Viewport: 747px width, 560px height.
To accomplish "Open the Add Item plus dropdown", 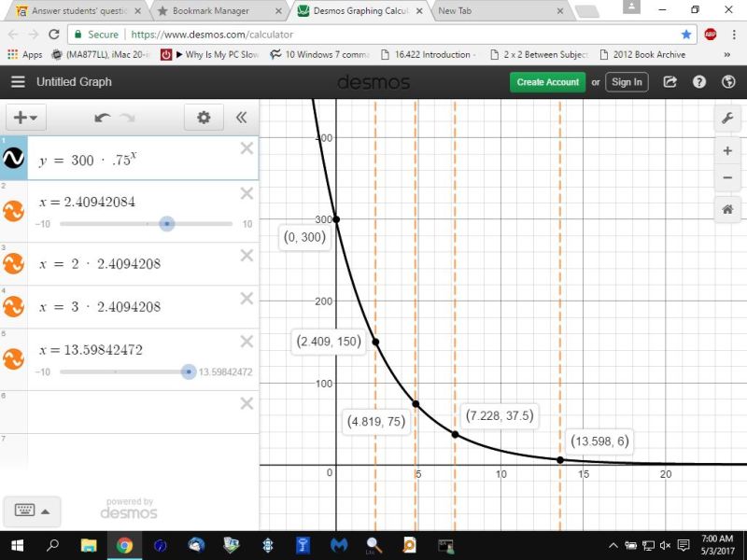I will pos(26,118).
